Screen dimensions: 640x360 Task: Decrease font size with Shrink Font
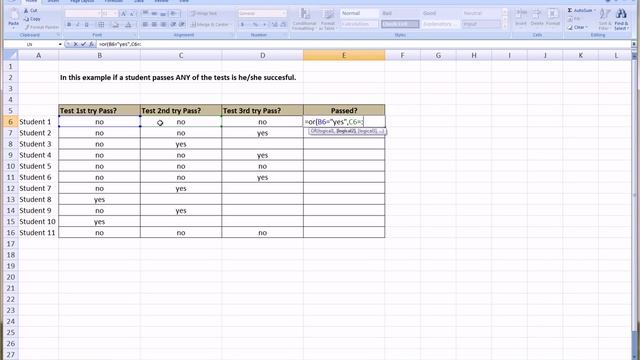pyautogui.click(x=132, y=14)
